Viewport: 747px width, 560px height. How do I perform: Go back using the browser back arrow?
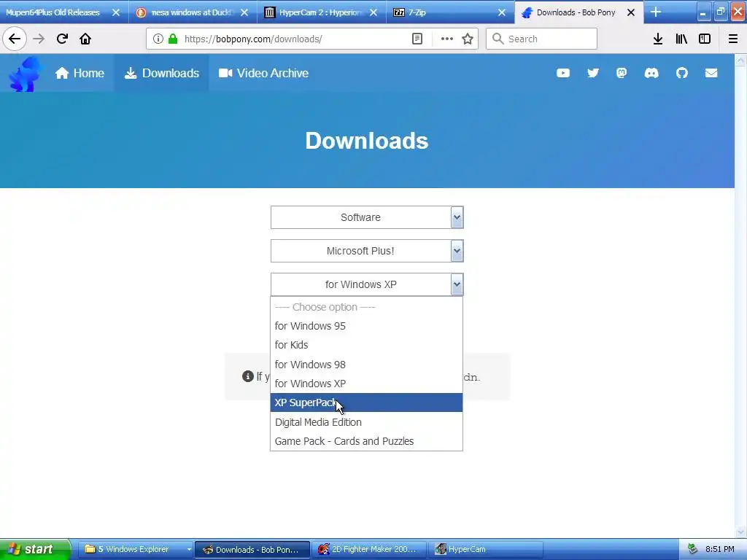pyautogui.click(x=15, y=39)
